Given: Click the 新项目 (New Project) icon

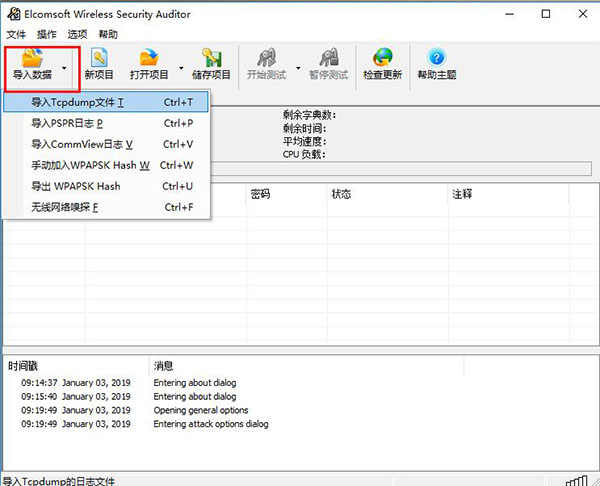Looking at the screenshot, I should pyautogui.click(x=99, y=63).
